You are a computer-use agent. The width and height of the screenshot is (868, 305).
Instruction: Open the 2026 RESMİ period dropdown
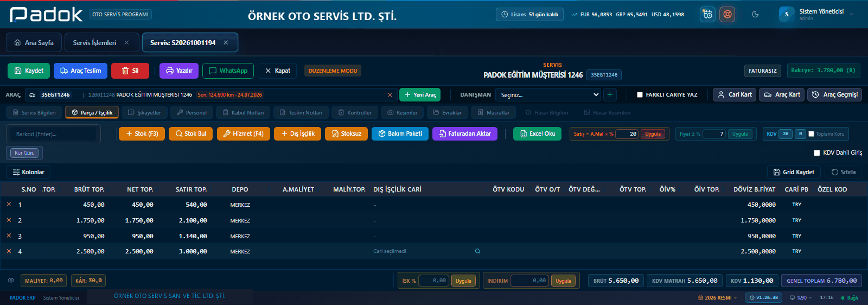coord(717,297)
